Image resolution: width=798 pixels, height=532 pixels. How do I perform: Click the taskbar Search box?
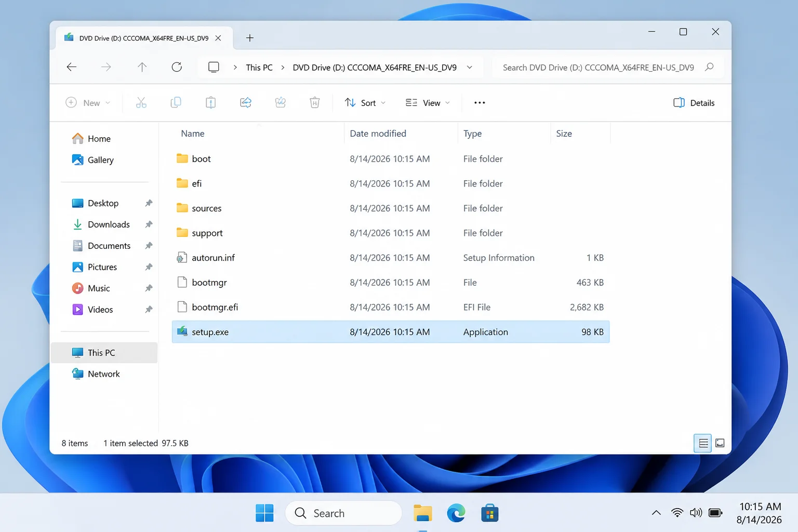point(344,513)
